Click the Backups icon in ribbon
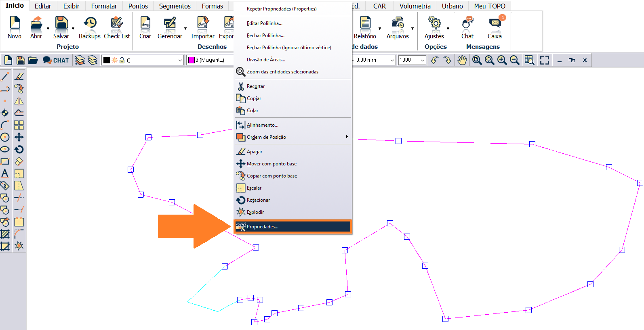The height and width of the screenshot is (330, 644). click(90, 27)
